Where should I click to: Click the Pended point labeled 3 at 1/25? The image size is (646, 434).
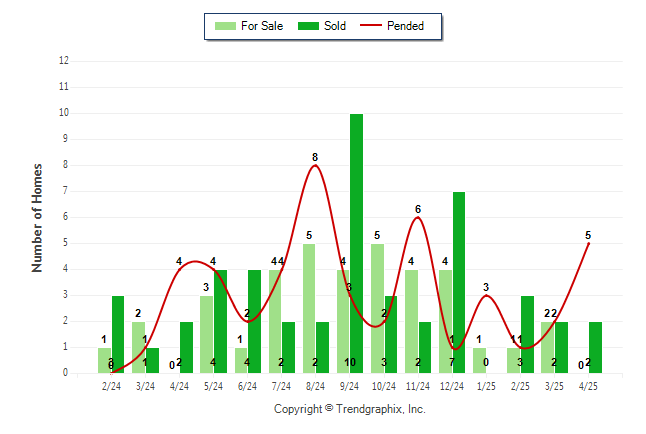point(486,295)
